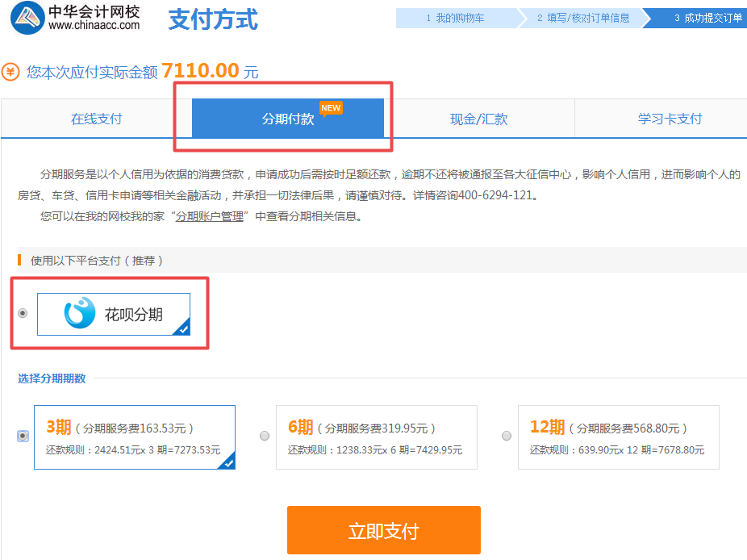Image resolution: width=747 pixels, height=560 pixels.
Task: Click the 您本次应付实际金额 label
Action: point(91,73)
